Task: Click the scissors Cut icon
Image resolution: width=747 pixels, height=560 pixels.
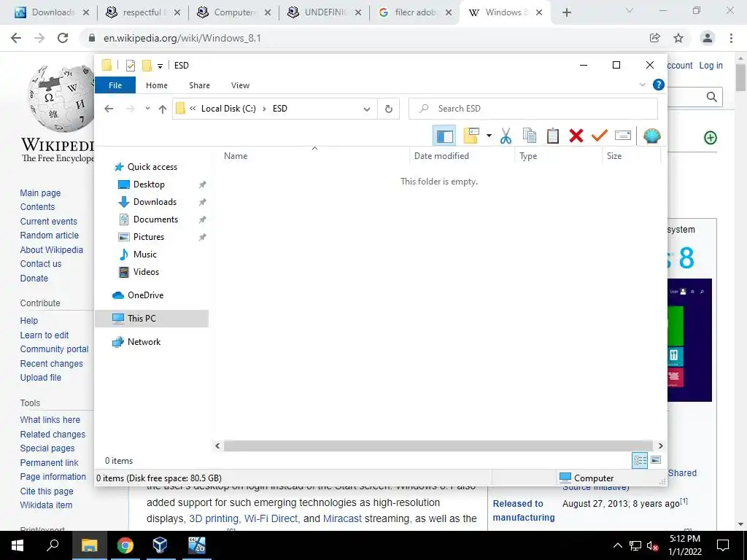Action: pos(506,136)
